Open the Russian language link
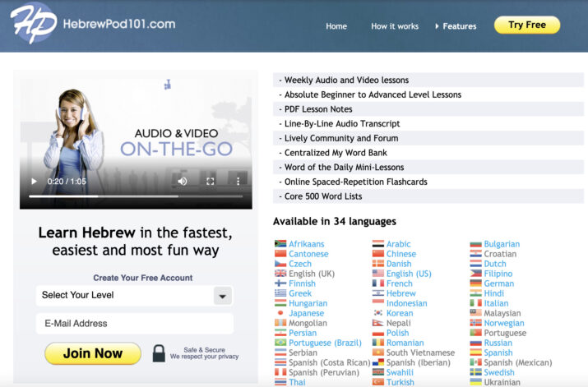The width and height of the screenshot is (588, 387). pyautogui.click(x=498, y=343)
